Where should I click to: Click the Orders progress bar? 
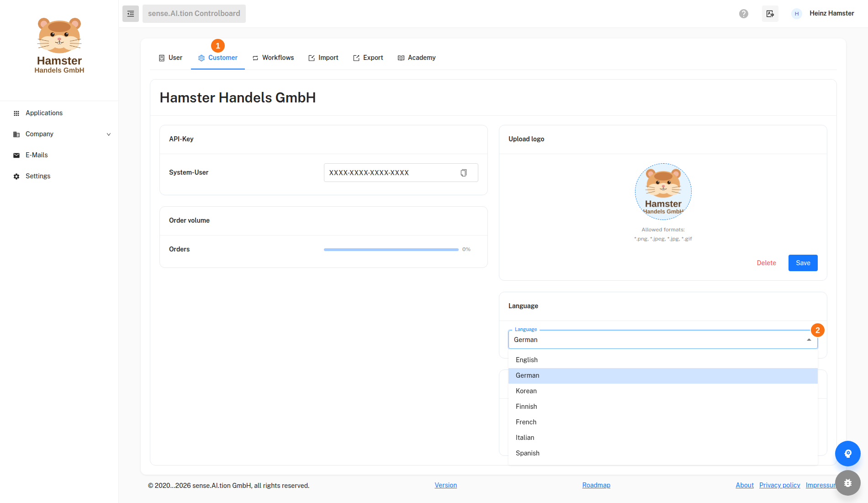[391, 250]
